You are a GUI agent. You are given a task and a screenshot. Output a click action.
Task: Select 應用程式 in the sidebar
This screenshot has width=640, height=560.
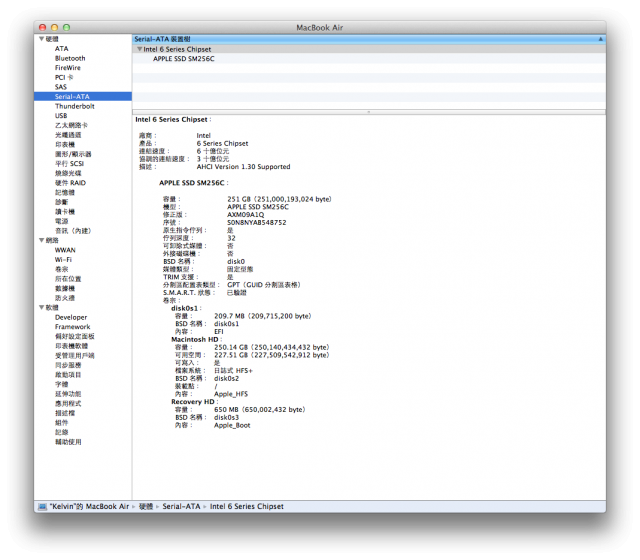point(68,404)
